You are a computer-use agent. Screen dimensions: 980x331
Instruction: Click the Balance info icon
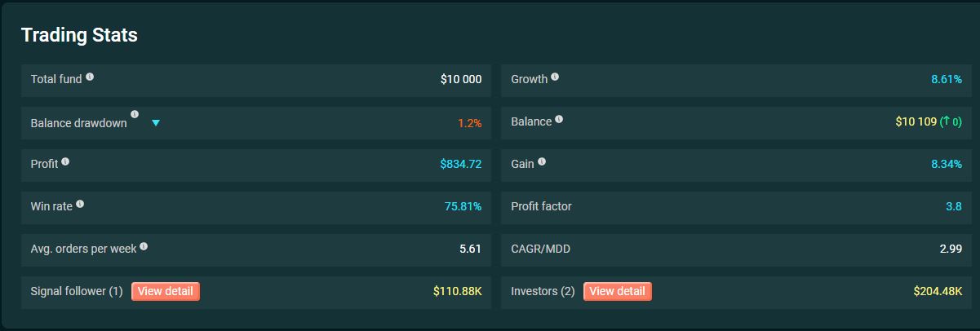559,120
